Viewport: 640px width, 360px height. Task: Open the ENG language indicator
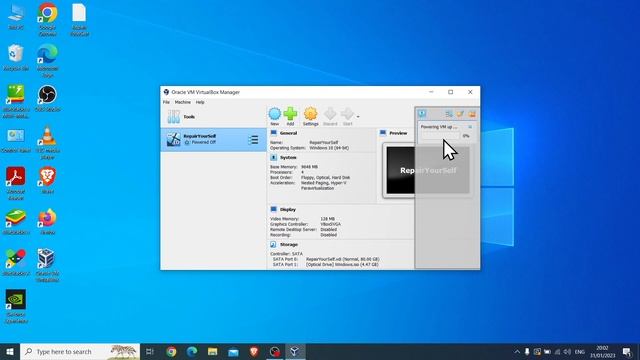pyautogui.click(x=580, y=351)
